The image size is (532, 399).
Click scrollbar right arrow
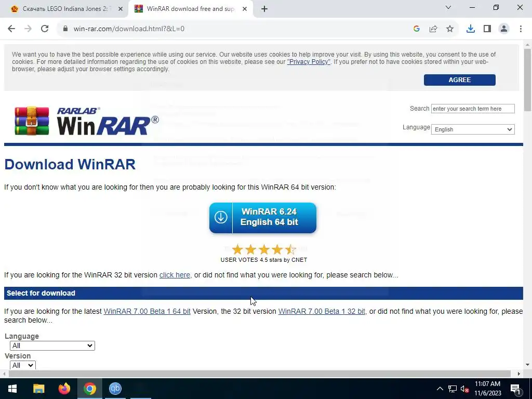(x=519, y=374)
